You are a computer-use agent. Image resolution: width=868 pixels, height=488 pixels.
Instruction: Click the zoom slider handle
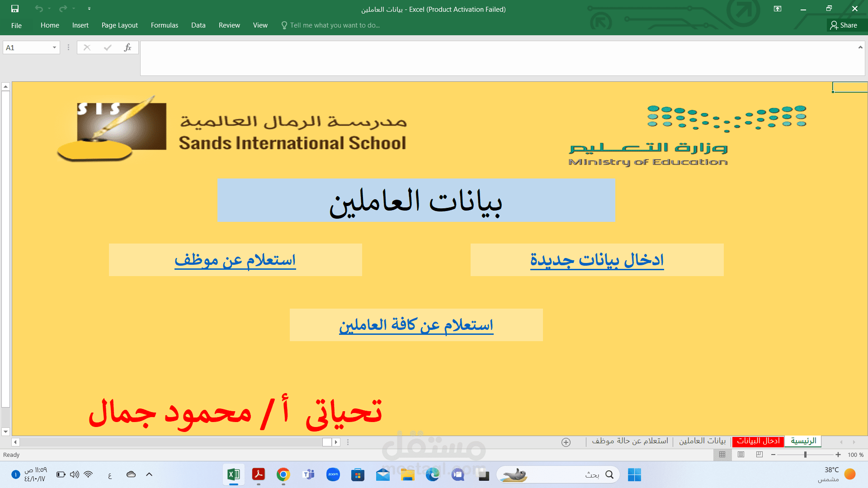click(x=805, y=455)
